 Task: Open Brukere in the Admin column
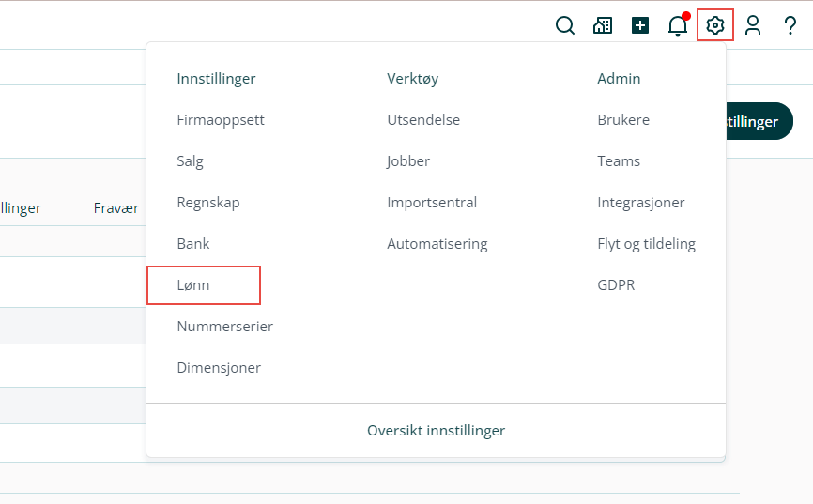pyautogui.click(x=623, y=120)
